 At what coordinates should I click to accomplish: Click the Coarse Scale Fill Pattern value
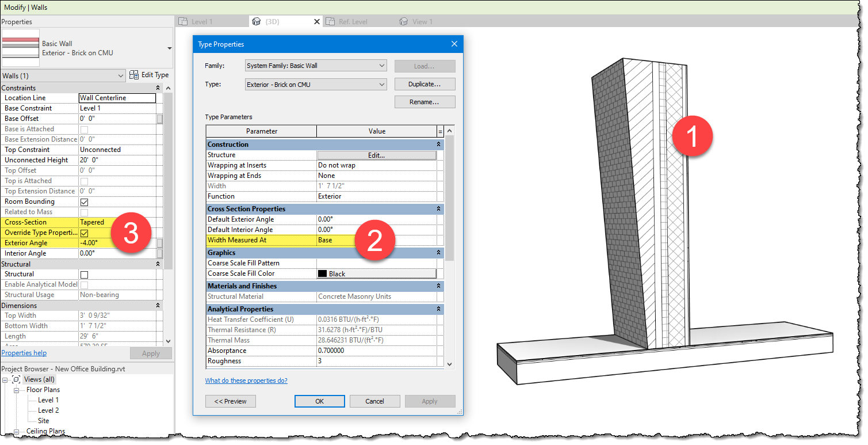click(x=377, y=263)
